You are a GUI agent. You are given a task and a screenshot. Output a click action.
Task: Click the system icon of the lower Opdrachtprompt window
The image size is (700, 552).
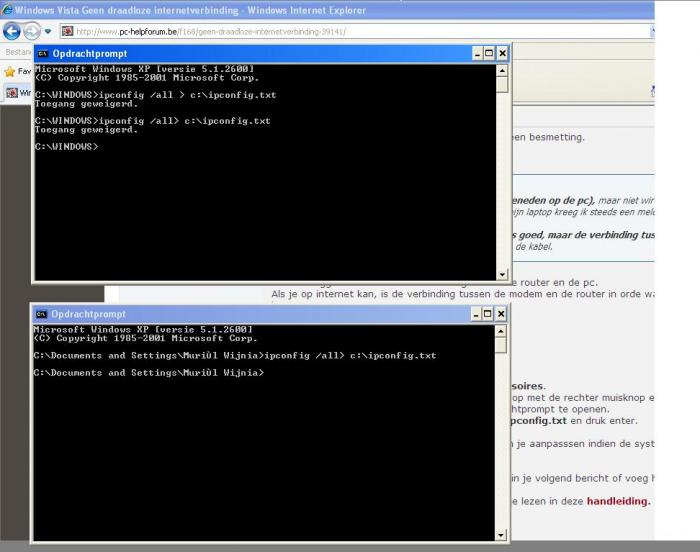coord(42,314)
